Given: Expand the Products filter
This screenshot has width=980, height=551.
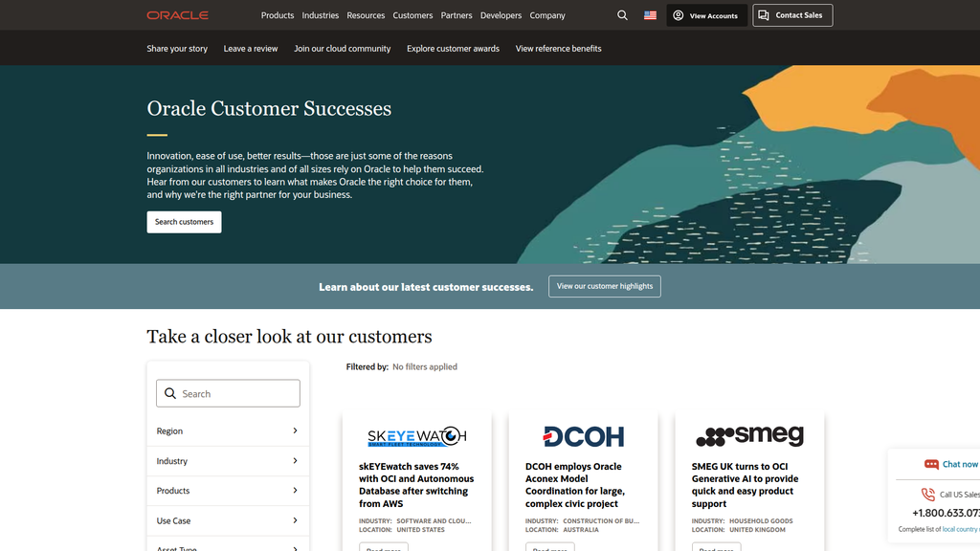Looking at the screenshot, I should (228, 491).
